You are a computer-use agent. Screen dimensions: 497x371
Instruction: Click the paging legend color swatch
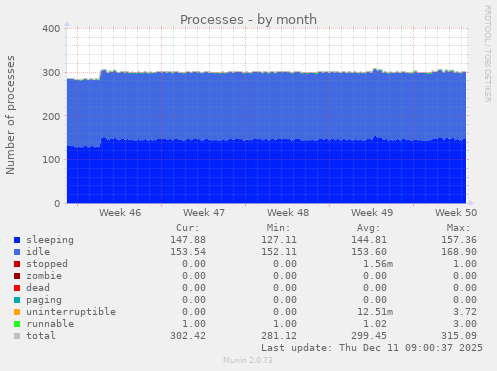17,300
